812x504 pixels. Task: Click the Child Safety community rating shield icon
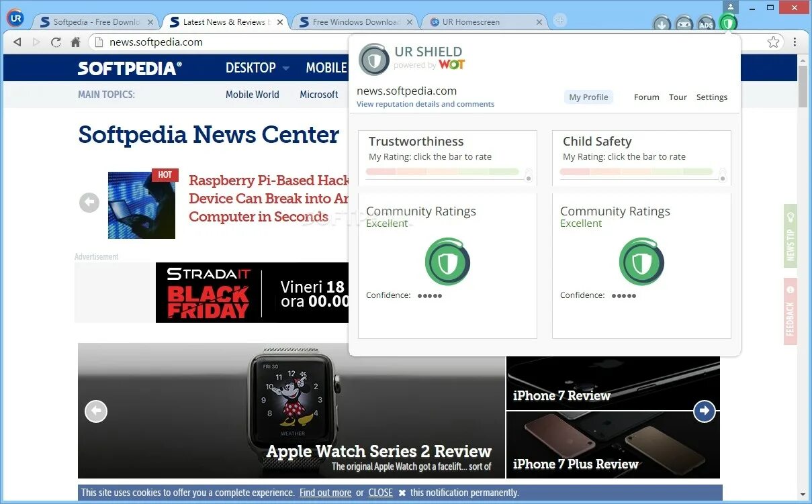(641, 262)
